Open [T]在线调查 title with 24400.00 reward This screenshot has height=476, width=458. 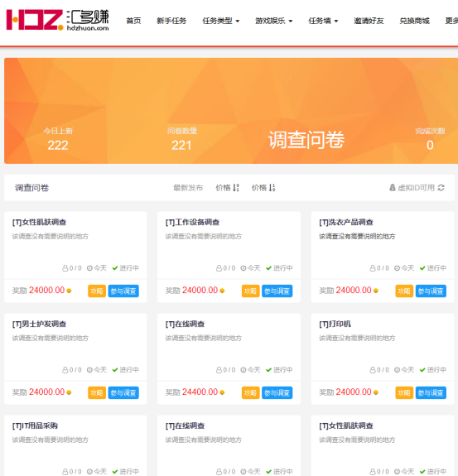click(x=185, y=324)
